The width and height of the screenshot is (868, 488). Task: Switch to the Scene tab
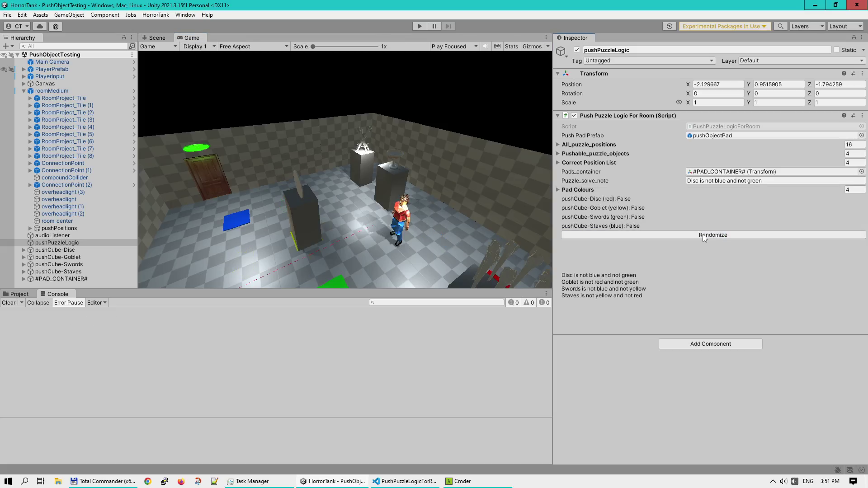pos(153,38)
